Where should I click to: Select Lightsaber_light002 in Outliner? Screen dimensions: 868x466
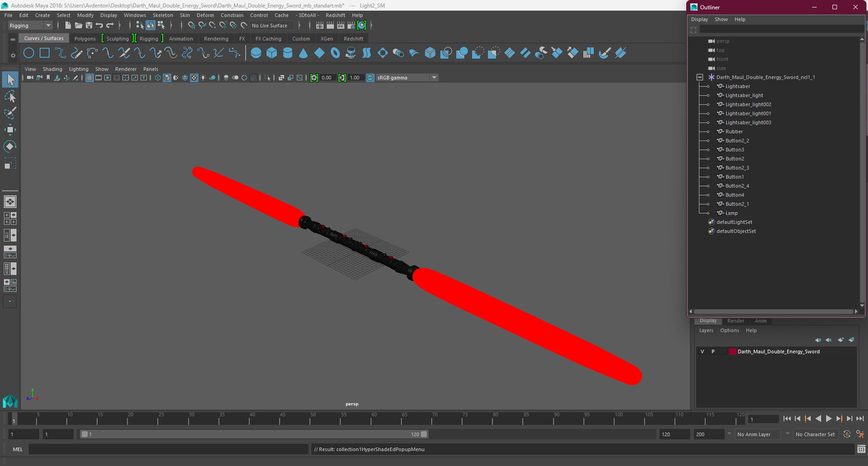pyautogui.click(x=748, y=104)
